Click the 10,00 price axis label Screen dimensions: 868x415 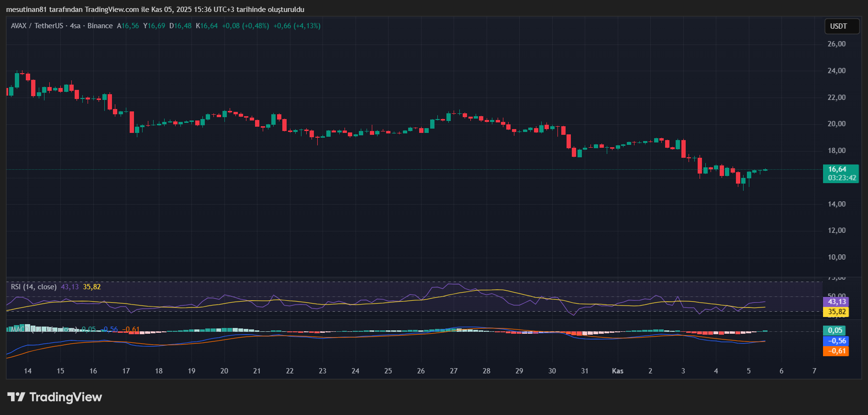837,257
